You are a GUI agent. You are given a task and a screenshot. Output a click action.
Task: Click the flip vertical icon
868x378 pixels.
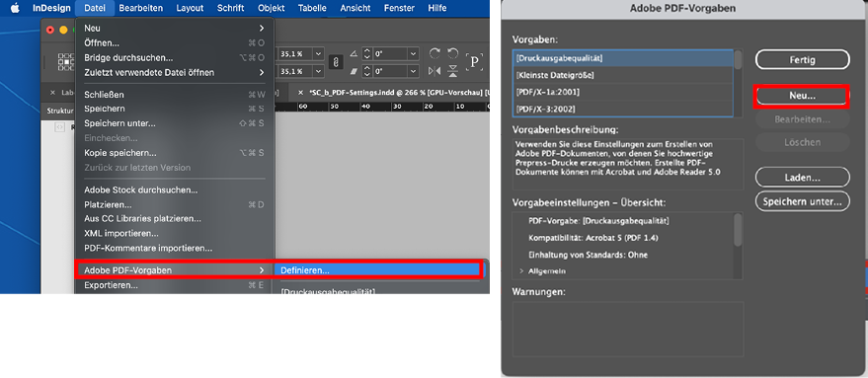[453, 71]
